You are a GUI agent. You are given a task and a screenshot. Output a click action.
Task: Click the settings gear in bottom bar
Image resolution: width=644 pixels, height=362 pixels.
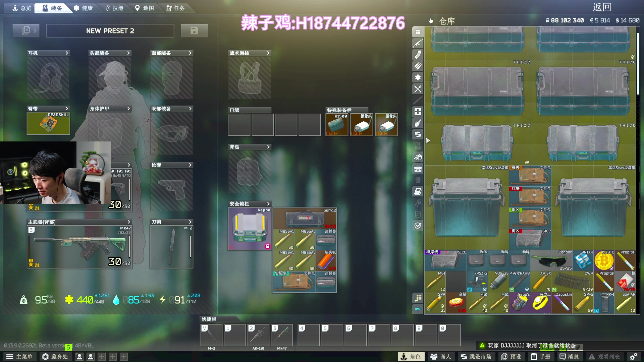pos(634,357)
